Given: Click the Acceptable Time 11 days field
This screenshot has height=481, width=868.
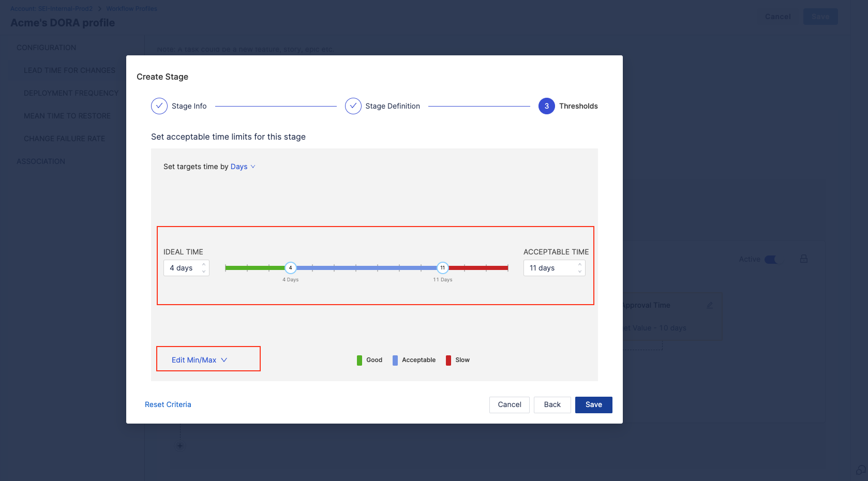Looking at the screenshot, I should [x=549, y=268].
